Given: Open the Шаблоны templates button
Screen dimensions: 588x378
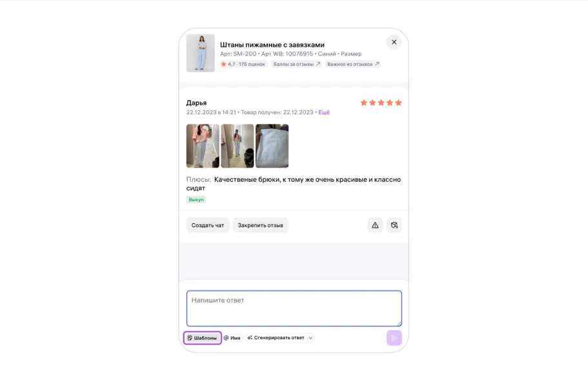Looking at the screenshot, I should click(203, 338).
